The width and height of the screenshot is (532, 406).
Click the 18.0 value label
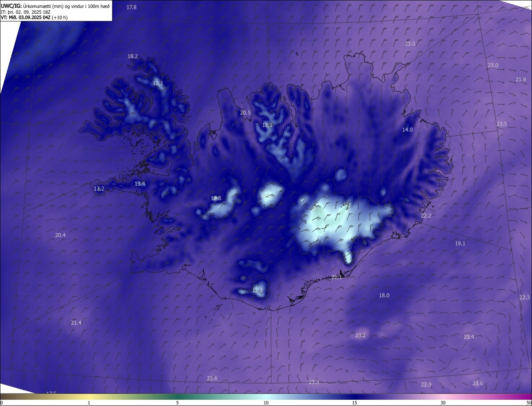coord(384,296)
